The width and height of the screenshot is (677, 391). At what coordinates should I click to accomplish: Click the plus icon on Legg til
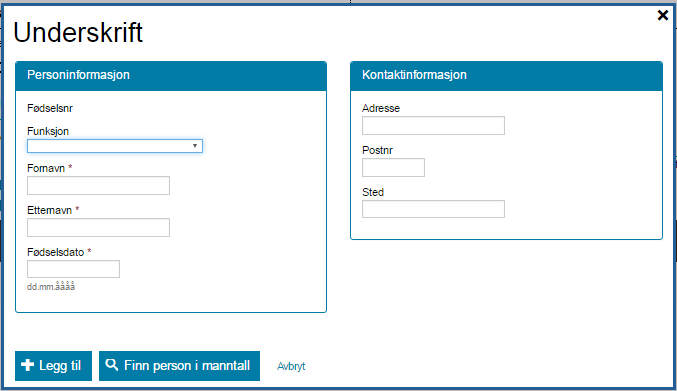coord(27,365)
